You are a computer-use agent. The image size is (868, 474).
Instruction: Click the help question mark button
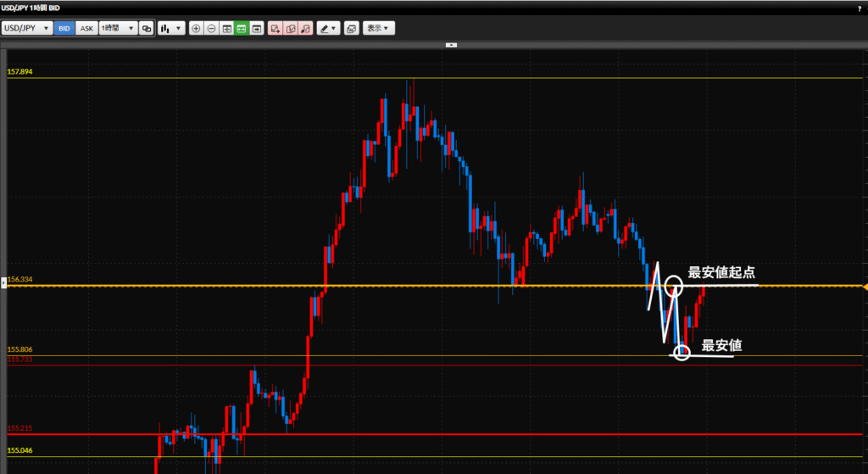[x=860, y=8]
